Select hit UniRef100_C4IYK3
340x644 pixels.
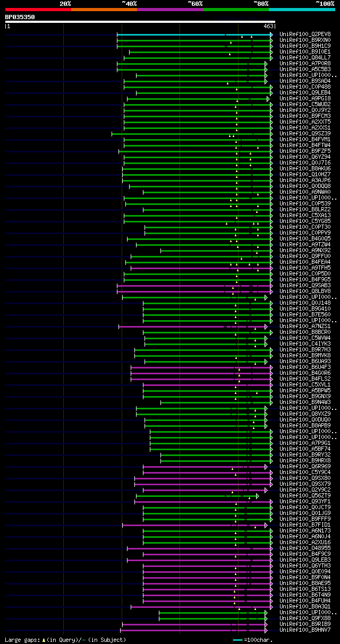pyautogui.click(x=305, y=344)
